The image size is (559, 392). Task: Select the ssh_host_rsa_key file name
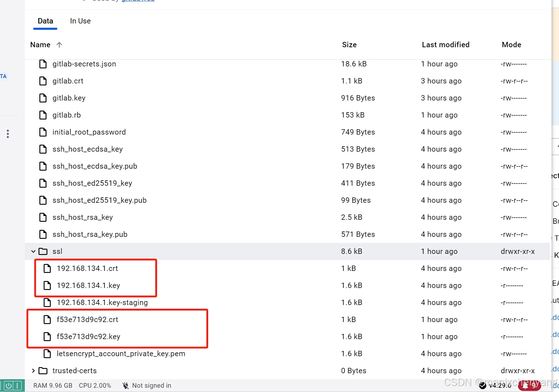tap(83, 217)
